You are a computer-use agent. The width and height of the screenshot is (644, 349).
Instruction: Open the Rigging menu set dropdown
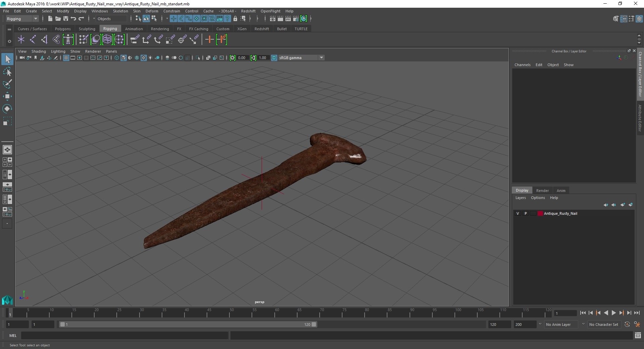22,19
